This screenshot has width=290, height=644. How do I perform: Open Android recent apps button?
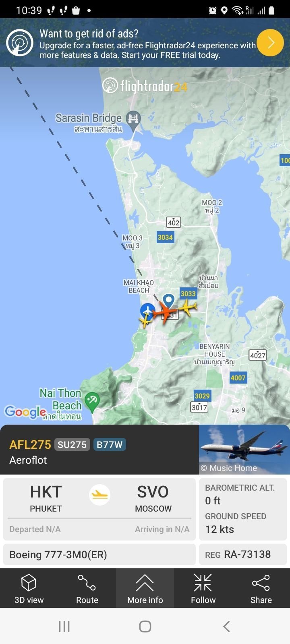pos(64,626)
